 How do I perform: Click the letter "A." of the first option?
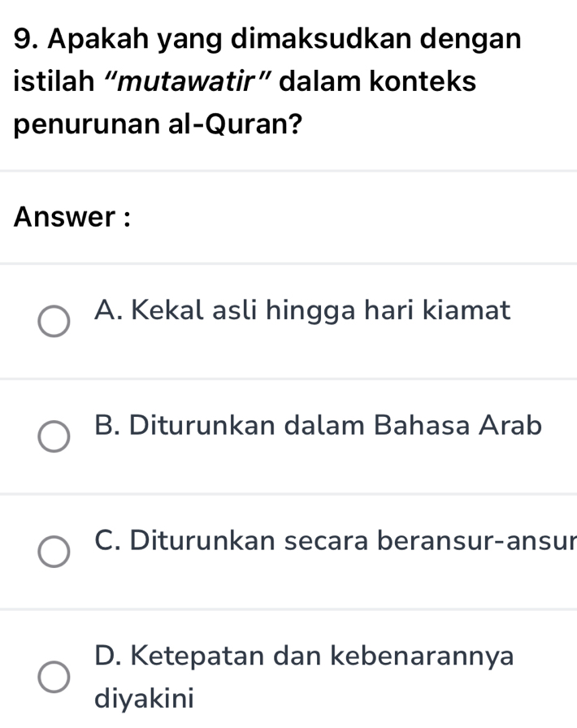pyautogui.click(x=108, y=310)
